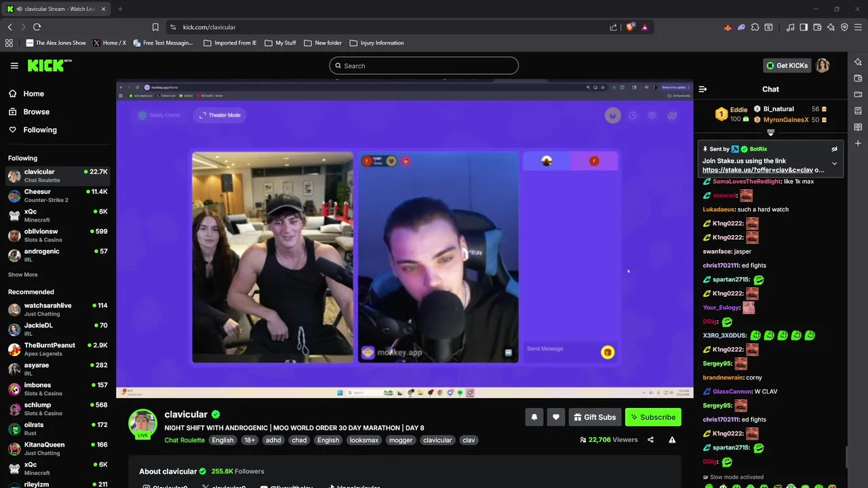Open Injury Information bookmarks folder
The image size is (868, 488).
376,43
